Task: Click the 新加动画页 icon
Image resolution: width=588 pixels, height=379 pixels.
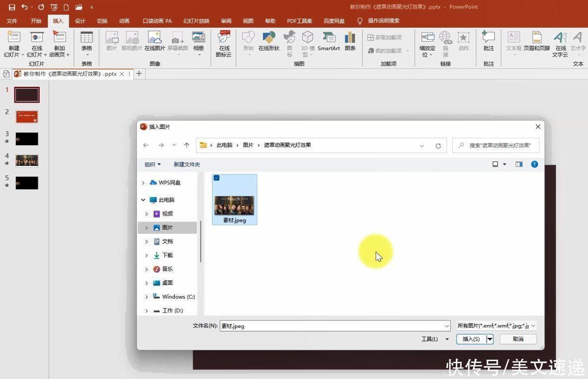Action: coord(59,37)
